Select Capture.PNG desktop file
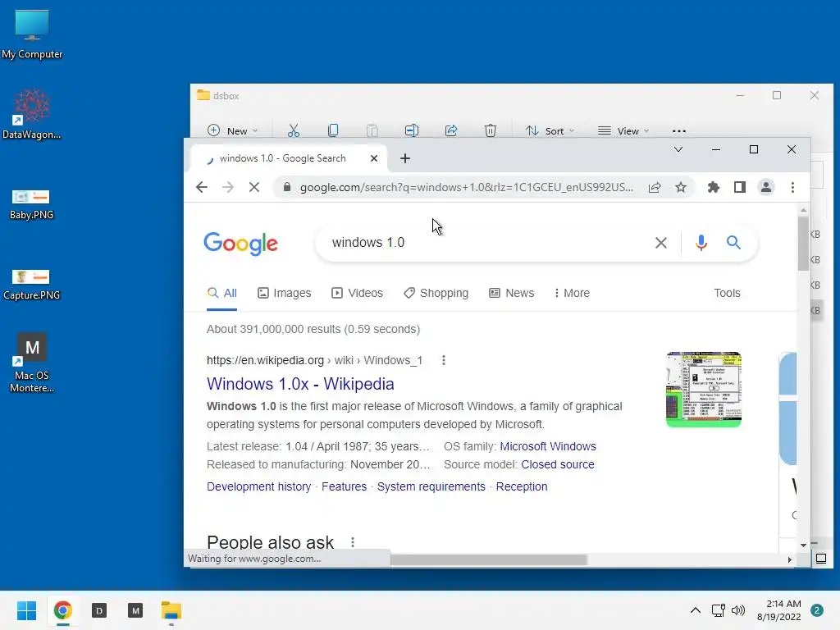Viewport: 840px width, 630px height. pos(32,285)
